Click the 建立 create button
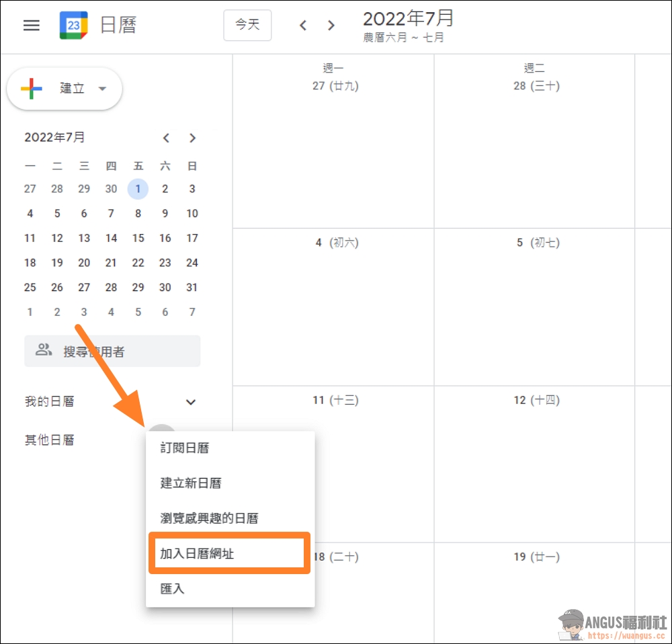The image size is (672, 644). coord(65,88)
